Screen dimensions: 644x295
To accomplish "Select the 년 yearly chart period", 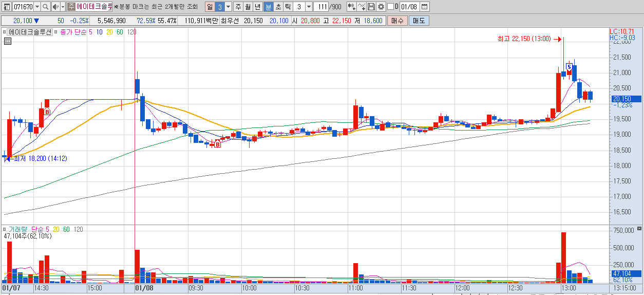I will click(x=258, y=7).
